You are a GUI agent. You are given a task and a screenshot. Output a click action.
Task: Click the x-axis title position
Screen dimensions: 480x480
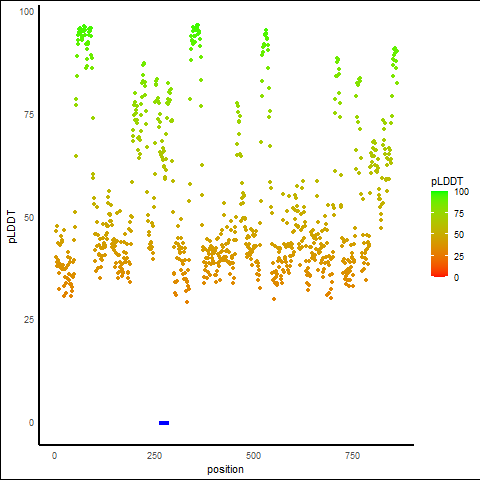click(x=225, y=470)
